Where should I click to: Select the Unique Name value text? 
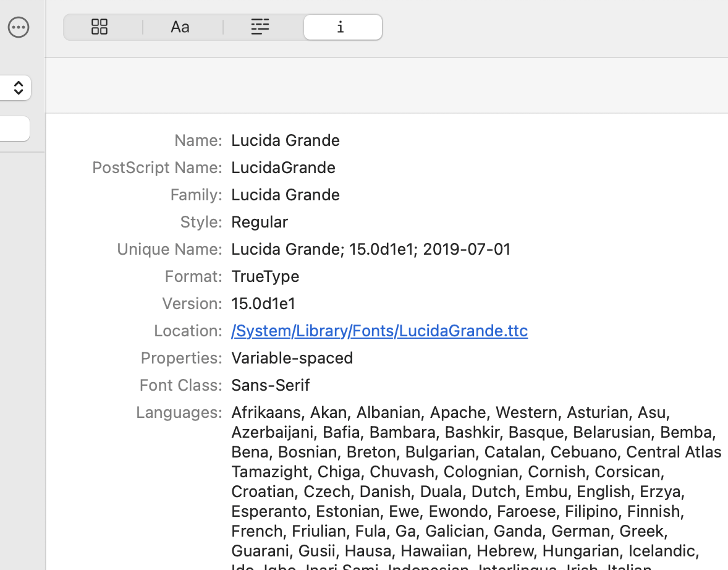coord(371,250)
